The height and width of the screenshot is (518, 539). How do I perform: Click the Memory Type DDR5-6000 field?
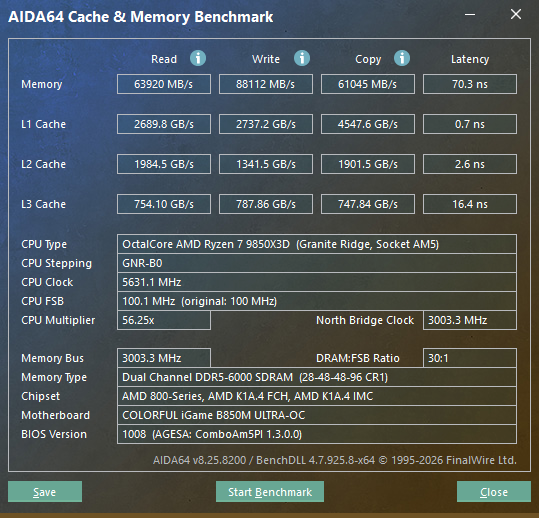(x=317, y=377)
